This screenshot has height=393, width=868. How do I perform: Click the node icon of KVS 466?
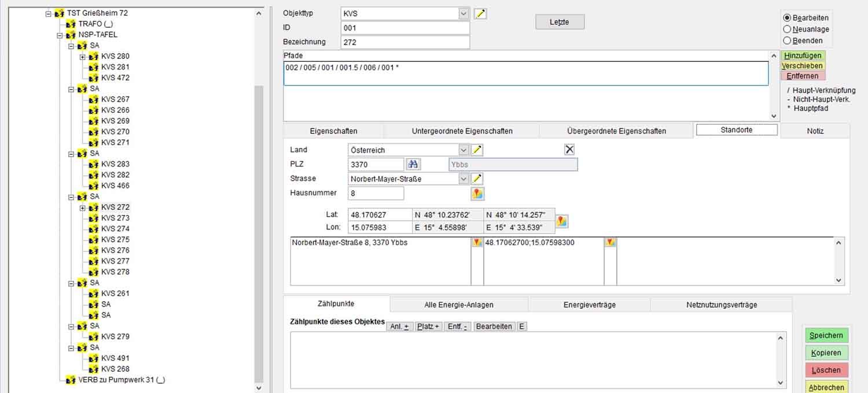tap(94, 186)
